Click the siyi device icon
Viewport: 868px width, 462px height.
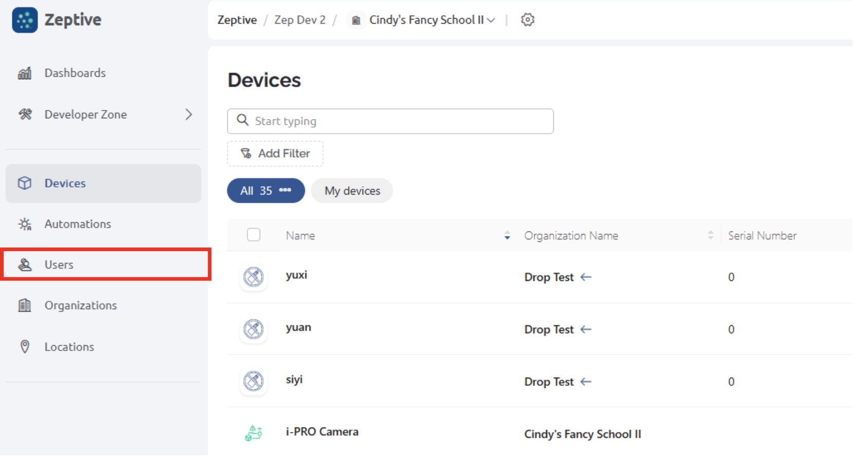coord(254,381)
